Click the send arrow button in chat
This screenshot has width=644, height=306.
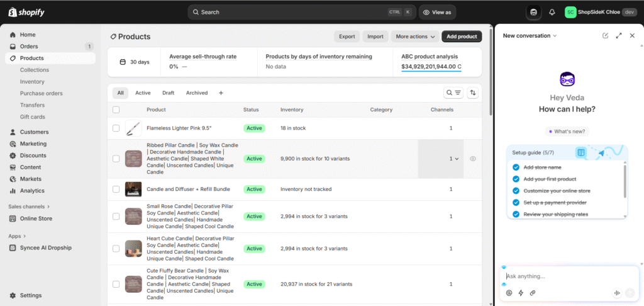coord(630,293)
